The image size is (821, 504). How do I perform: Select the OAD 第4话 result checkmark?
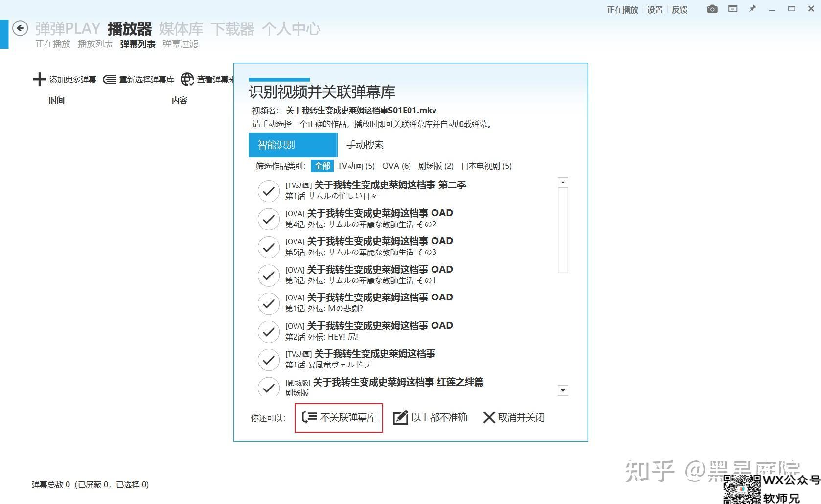269,219
